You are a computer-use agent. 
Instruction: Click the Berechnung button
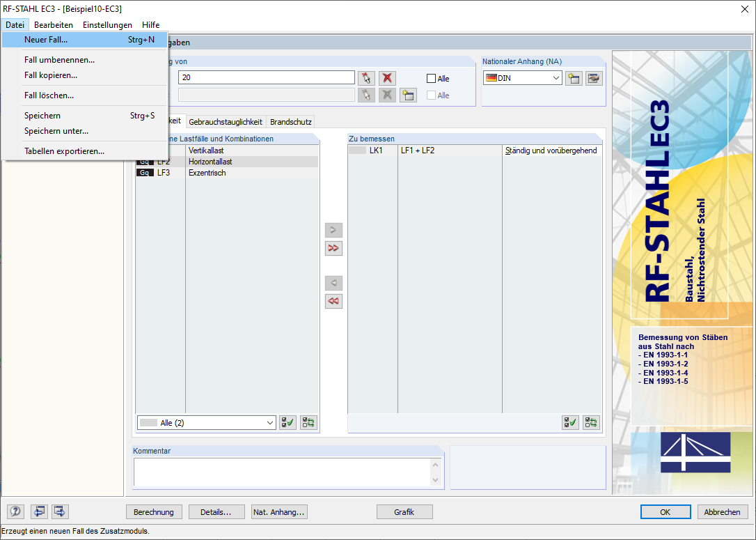point(154,512)
